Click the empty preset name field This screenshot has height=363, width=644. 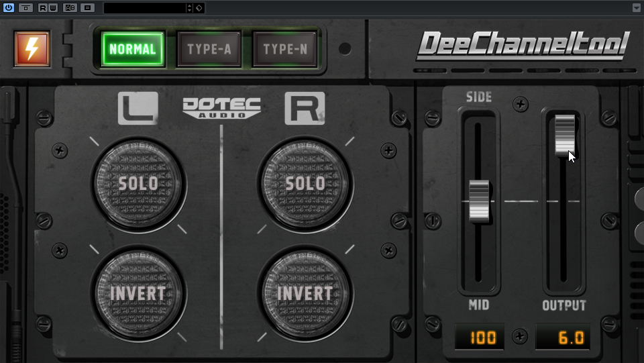[145, 8]
